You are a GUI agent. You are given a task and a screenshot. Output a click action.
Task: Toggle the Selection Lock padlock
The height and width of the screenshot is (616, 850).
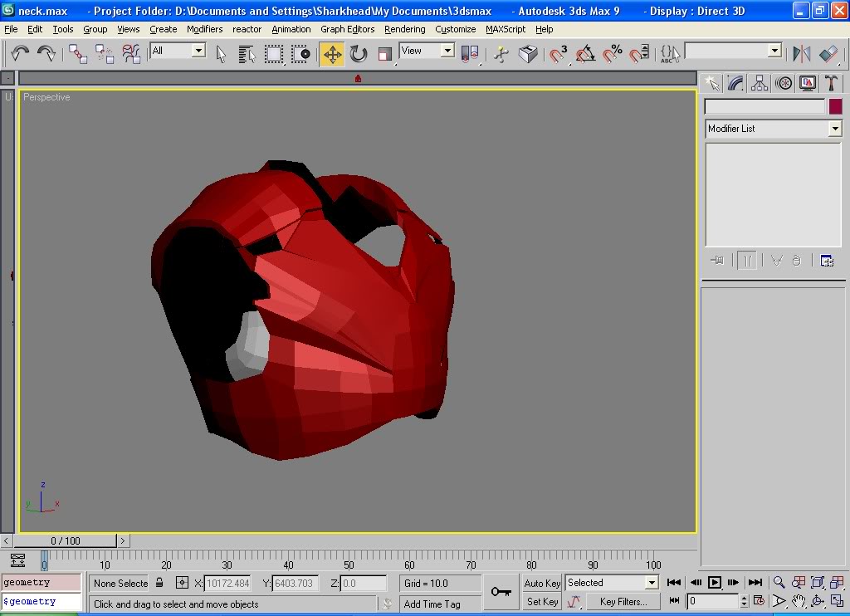click(159, 583)
